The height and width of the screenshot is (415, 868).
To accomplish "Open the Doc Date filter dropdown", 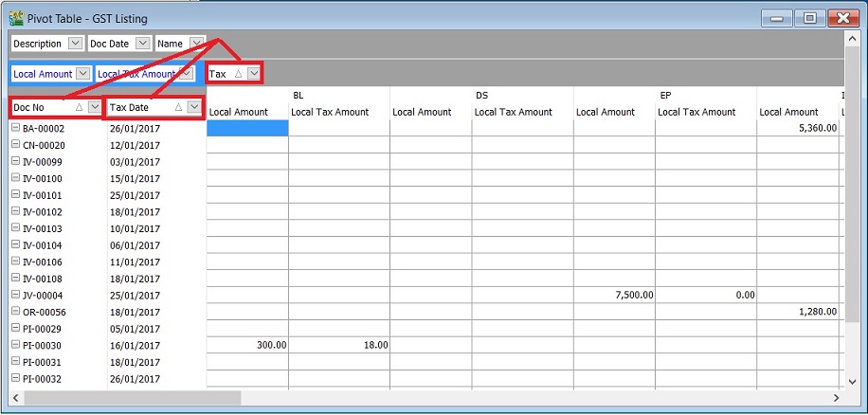I will tap(142, 44).
